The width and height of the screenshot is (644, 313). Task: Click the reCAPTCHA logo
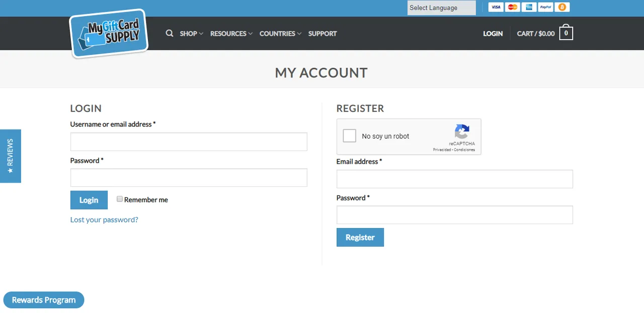tap(462, 132)
